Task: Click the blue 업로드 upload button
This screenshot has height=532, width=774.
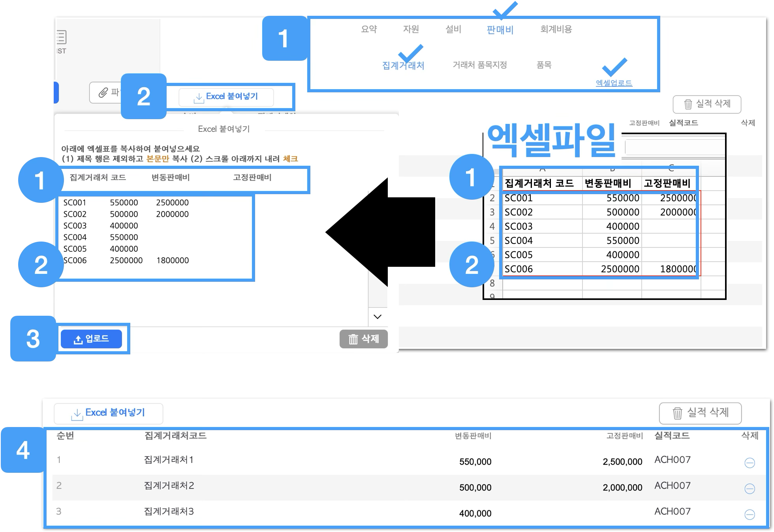Action: (91, 339)
